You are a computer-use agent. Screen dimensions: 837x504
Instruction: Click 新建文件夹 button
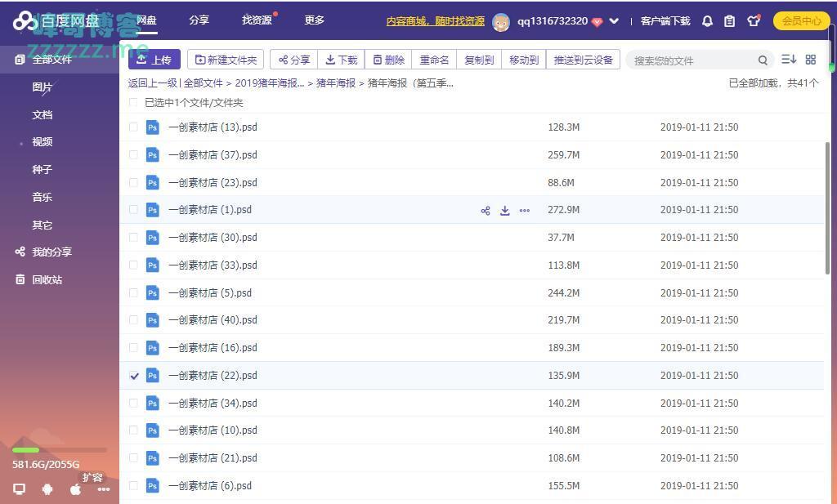[226, 59]
